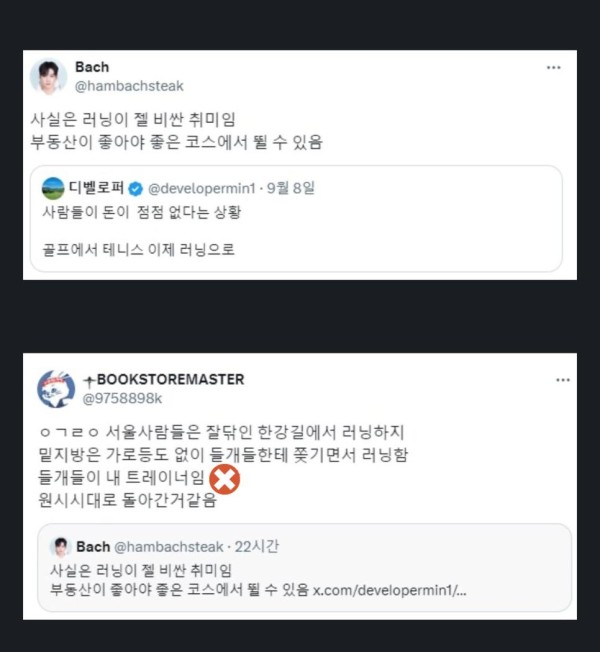Click @hambachsteak handle in bottom quoted tweet
Viewport: 600px width, 652px height.
pos(168,547)
